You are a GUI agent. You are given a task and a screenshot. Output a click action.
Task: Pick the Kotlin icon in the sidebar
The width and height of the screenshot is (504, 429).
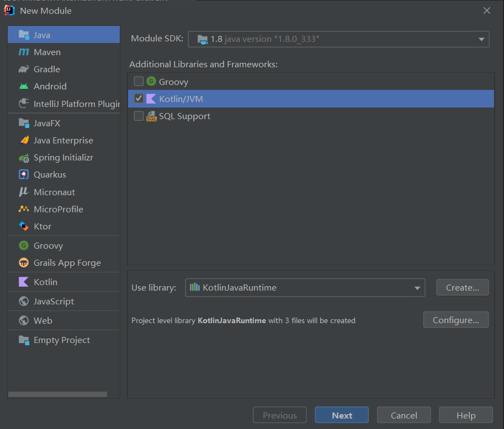(24, 282)
